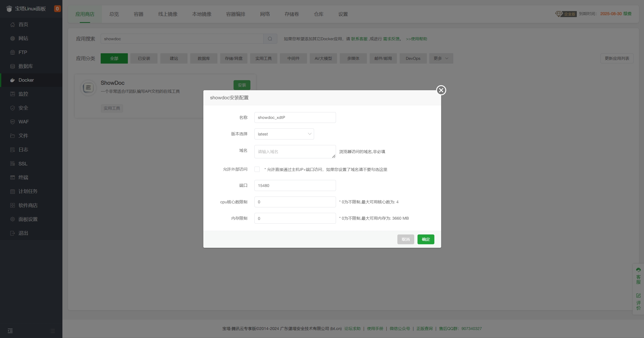
Task: Switch to the 线上镜像 tab
Action: [x=168, y=14]
